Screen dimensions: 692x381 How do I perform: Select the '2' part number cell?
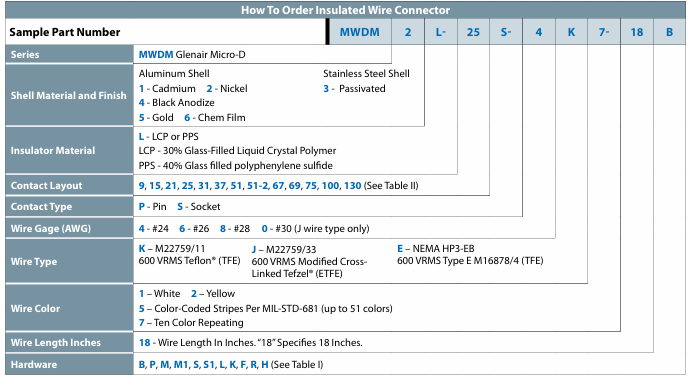click(x=408, y=32)
